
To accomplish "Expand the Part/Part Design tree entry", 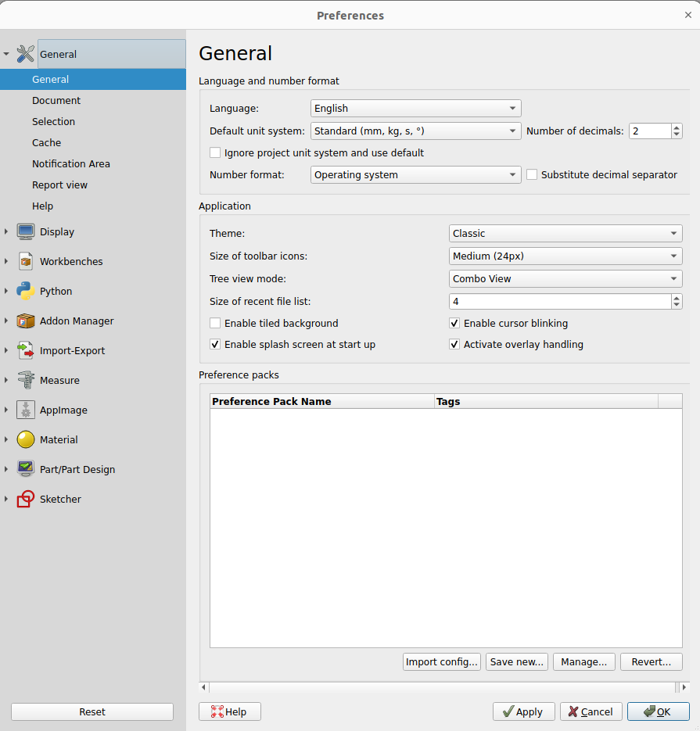I will tap(7, 469).
